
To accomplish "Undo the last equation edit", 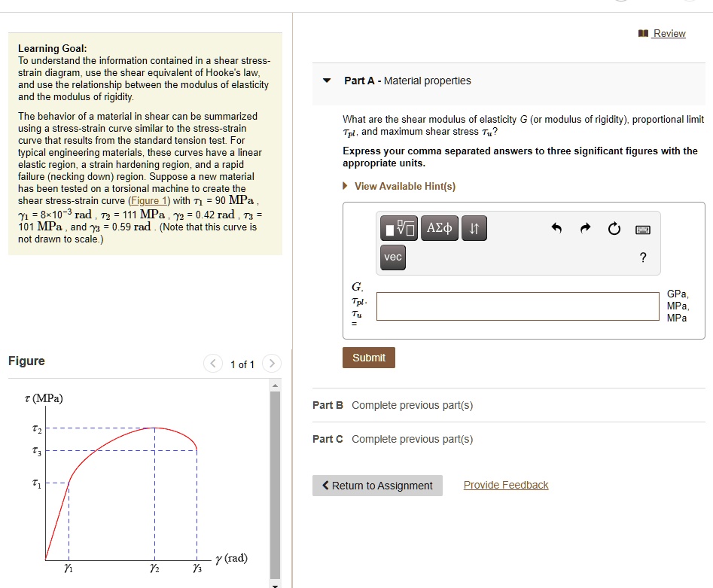I will 556,228.
